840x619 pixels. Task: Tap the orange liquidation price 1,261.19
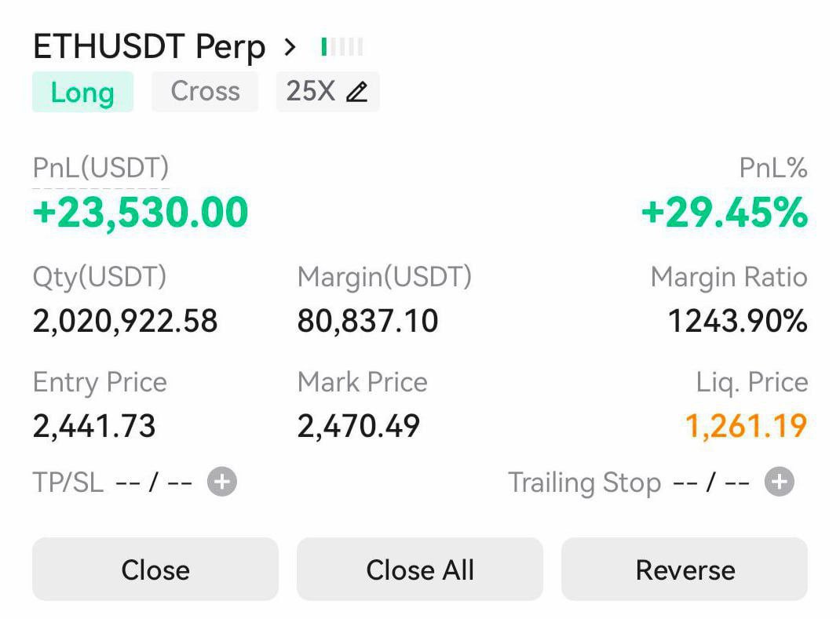tap(746, 426)
